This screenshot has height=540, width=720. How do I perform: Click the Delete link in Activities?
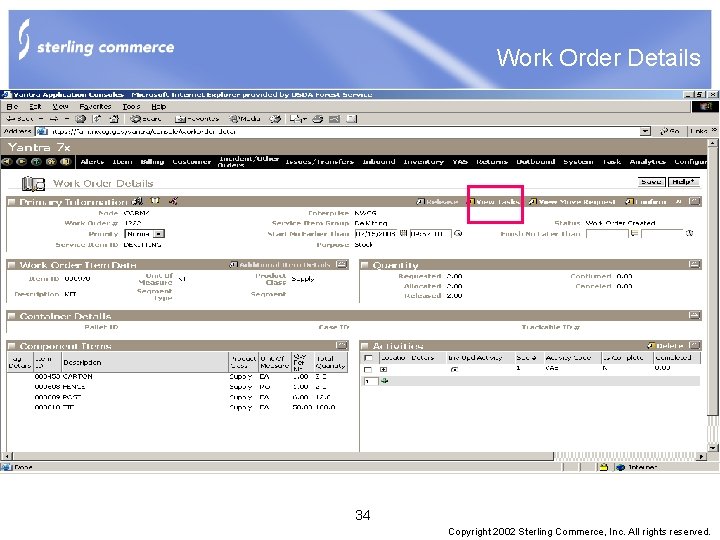tap(666, 345)
